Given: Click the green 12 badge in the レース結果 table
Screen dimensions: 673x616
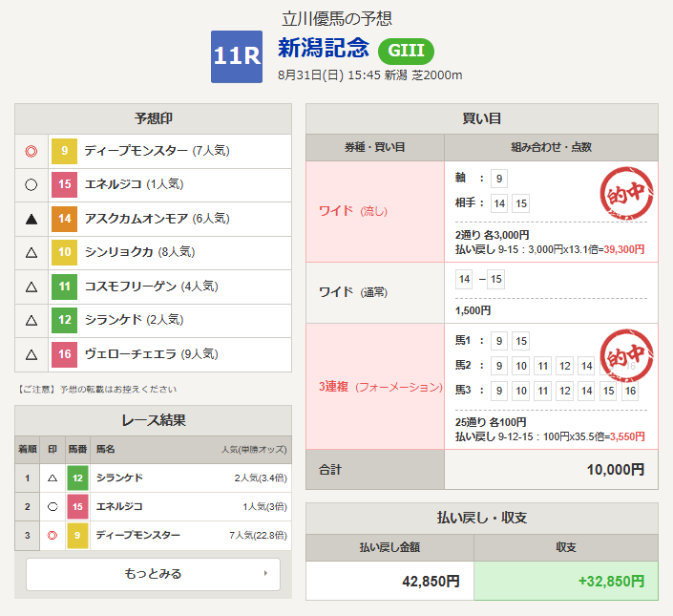Looking at the screenshot, I should [77, 478].
